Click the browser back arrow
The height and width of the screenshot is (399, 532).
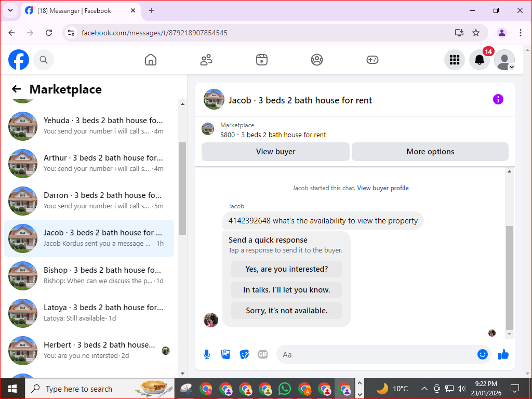(x=11, y=33)
